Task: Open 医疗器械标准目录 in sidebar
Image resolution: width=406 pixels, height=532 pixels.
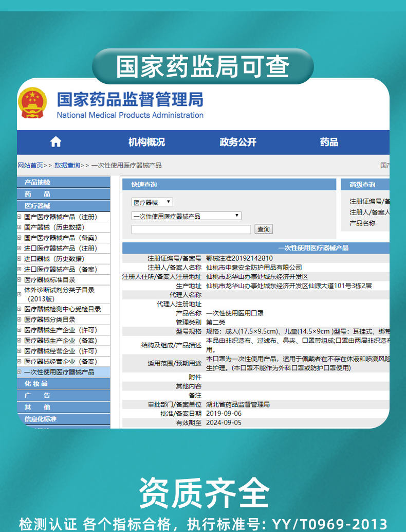Action: point(50,280)
